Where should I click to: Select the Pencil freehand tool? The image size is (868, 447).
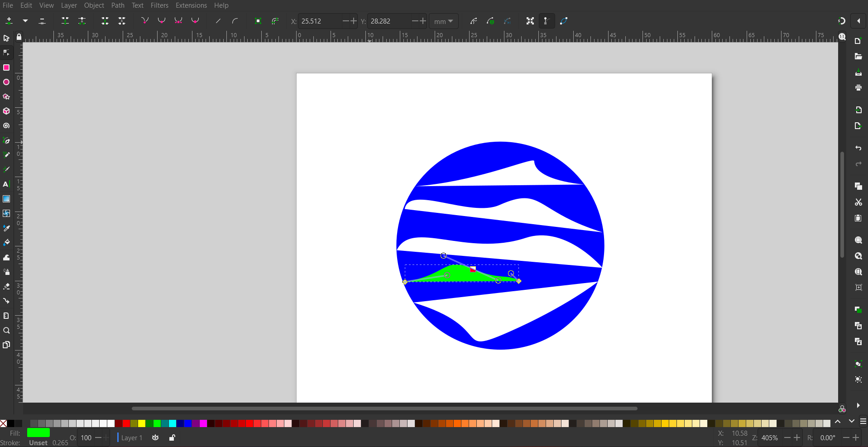6,155
